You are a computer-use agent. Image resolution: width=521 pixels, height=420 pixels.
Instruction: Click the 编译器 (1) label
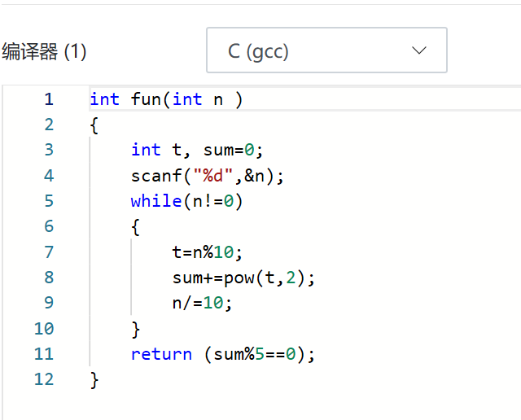[x=44, y=52]
